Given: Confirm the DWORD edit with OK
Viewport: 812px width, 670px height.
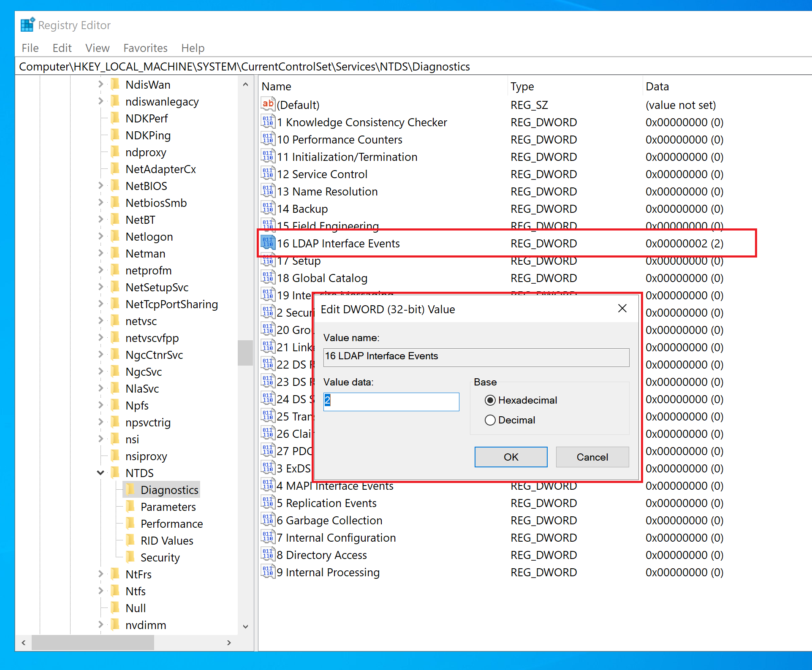Looking at the screenshot, I should tap(511, 457).
